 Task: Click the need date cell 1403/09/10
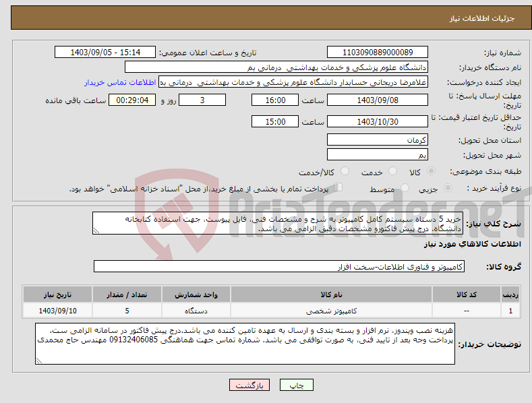(57, 311)
